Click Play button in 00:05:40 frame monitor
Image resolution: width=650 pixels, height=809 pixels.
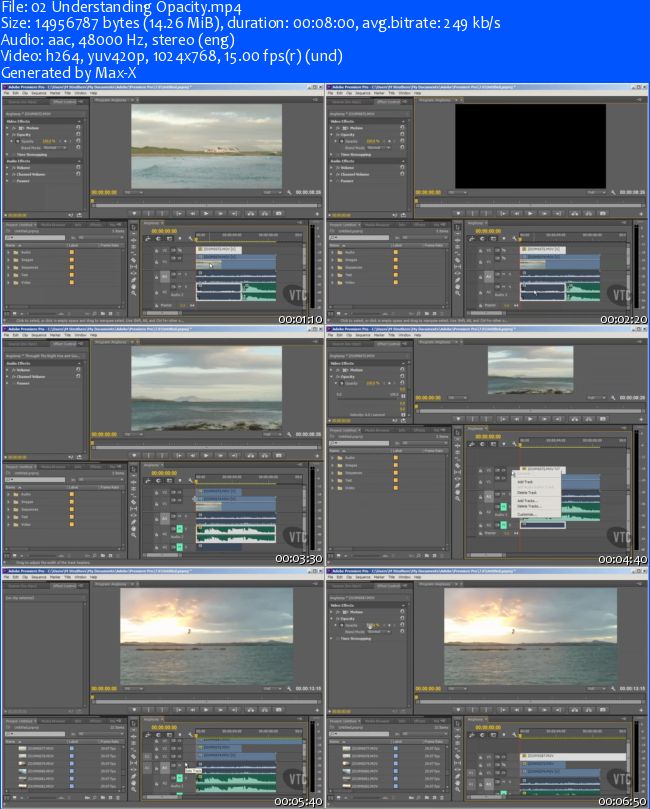click(206, 709)
